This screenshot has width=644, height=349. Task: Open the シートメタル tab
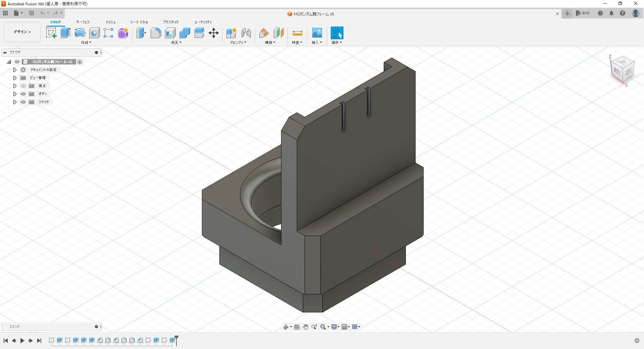[139, 22]
